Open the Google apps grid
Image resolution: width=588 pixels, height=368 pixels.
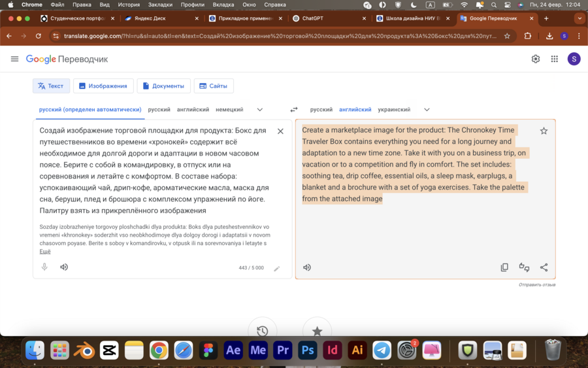[x=554, y=59]
